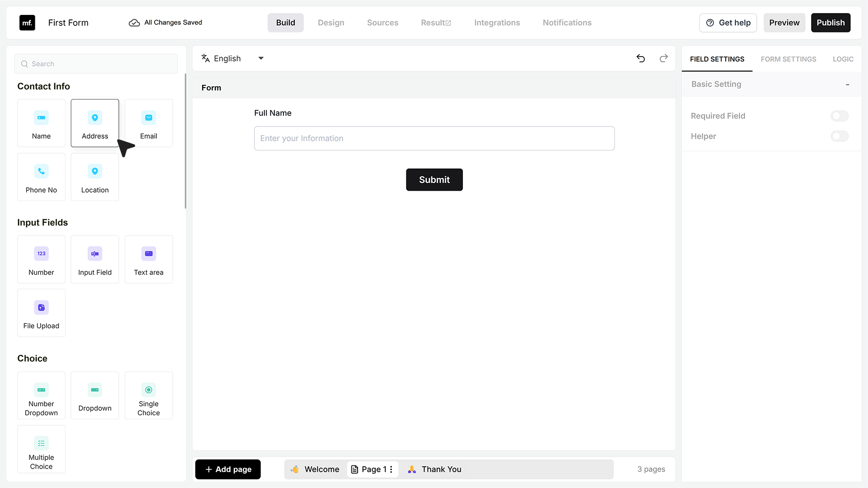Screen dimensions: 868x488
Task: Click the field search box
Action: point(96,64)
